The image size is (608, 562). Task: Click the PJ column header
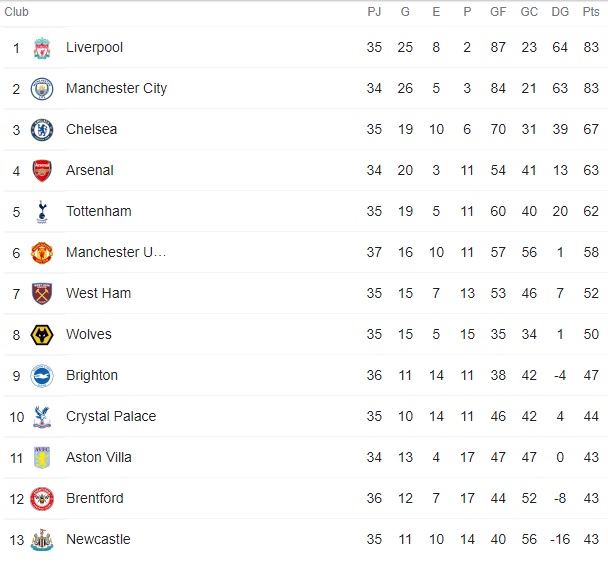coord(374,12)
